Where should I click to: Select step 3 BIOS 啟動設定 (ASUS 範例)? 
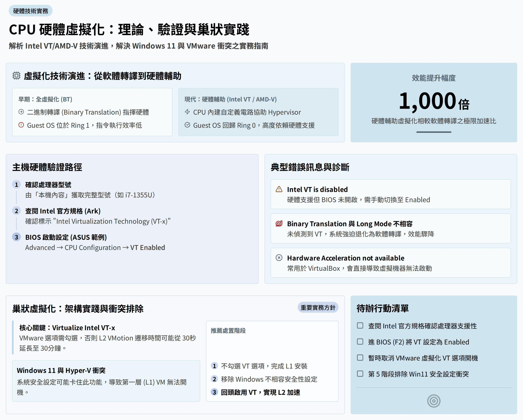click(x=66, y=237)
